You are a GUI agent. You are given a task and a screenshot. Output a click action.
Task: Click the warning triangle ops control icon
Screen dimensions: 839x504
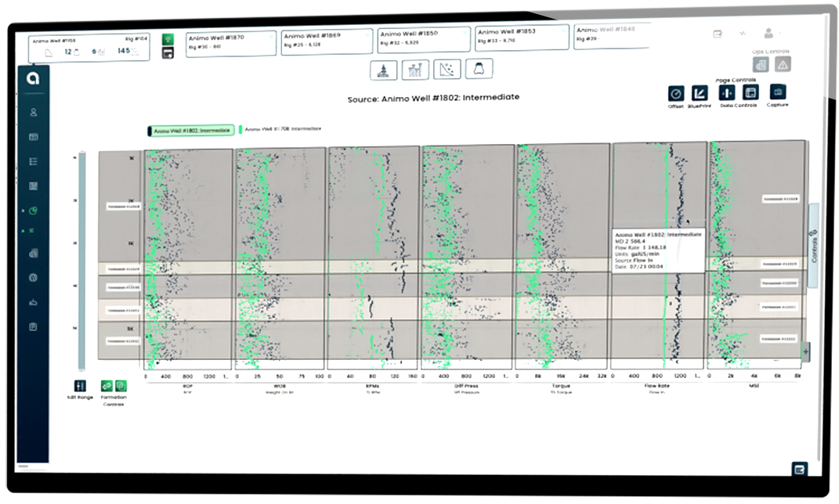[783, 64]
